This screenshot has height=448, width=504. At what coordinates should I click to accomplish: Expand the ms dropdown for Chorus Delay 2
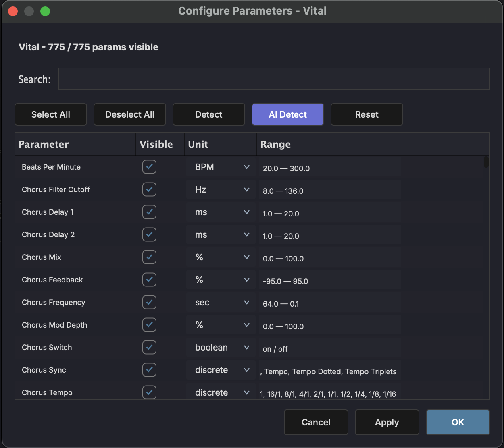(x=246, y=234)
